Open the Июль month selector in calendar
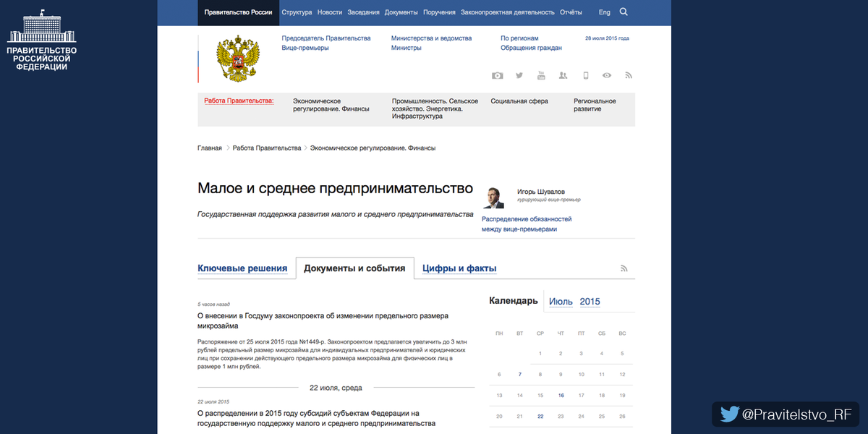Image resolution: width=868 pixels, height=434 pixels. point(561,302)
